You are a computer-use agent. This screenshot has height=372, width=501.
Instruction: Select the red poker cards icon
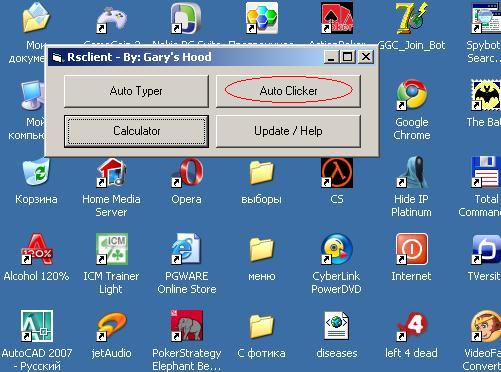337,18
